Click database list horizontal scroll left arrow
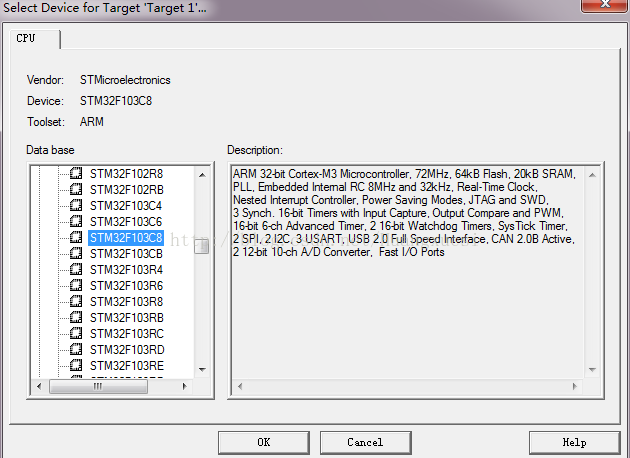The image size is (630, 458). tap(39, 386)
